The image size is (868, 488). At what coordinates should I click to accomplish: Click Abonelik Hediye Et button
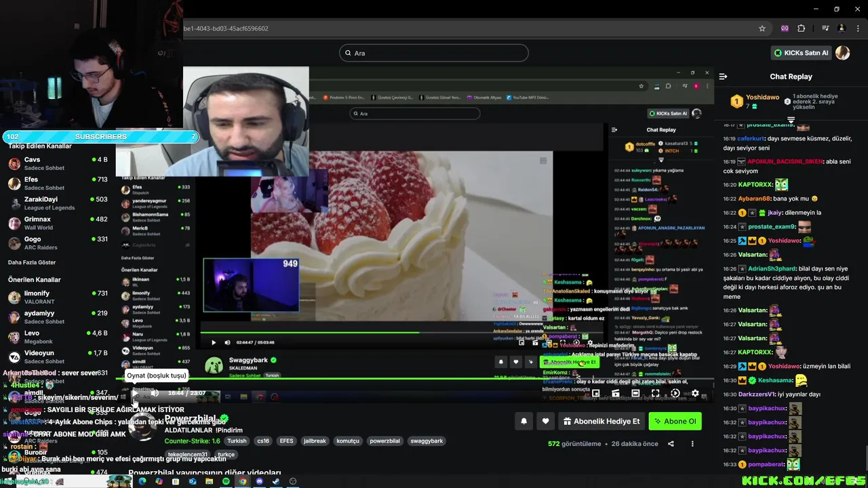[x=601, y=421]
